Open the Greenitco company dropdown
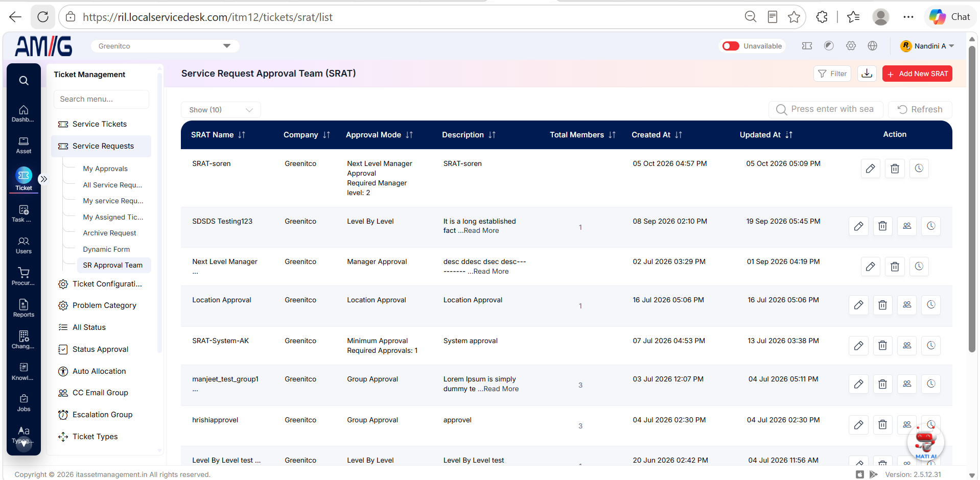 (165, 46)
